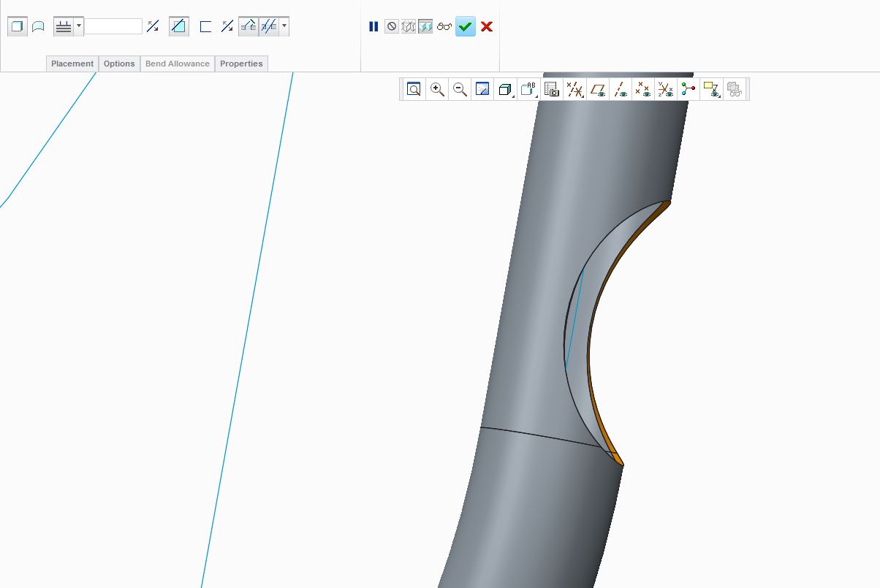Open the annotation display dropdown icon
The width and height of the screenshot is (880, 588).
point(711,90)
